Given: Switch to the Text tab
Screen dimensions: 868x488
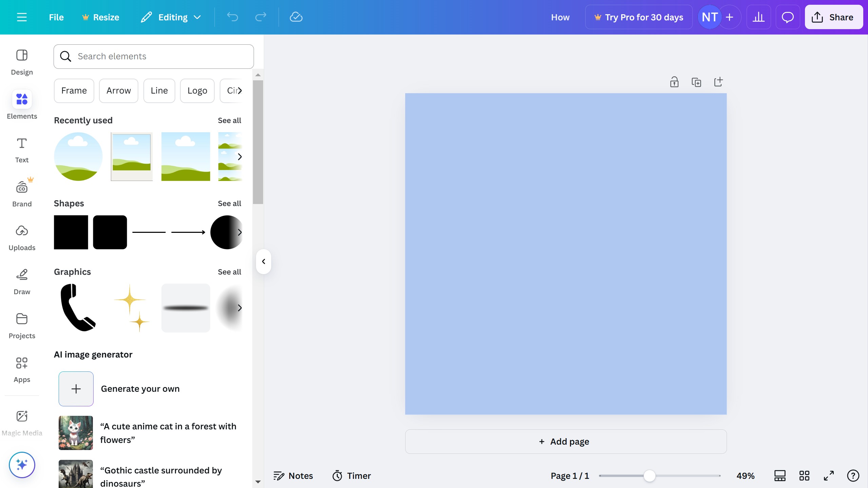Looking at the screenshot, I should click(x=22, y=150).
